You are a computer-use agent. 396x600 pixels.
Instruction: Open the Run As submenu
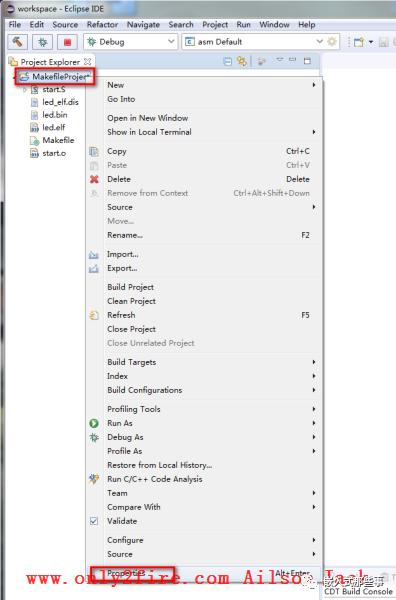[x=120, y=423]
